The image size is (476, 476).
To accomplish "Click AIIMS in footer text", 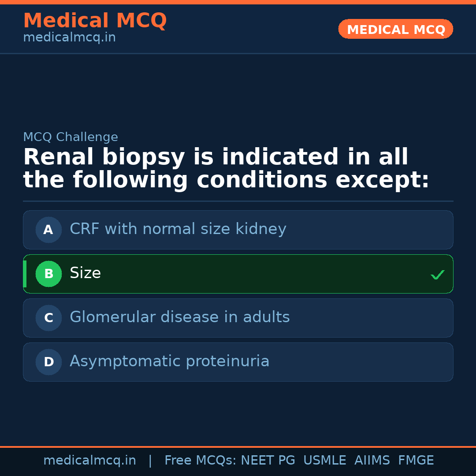I will pos(372,461).
